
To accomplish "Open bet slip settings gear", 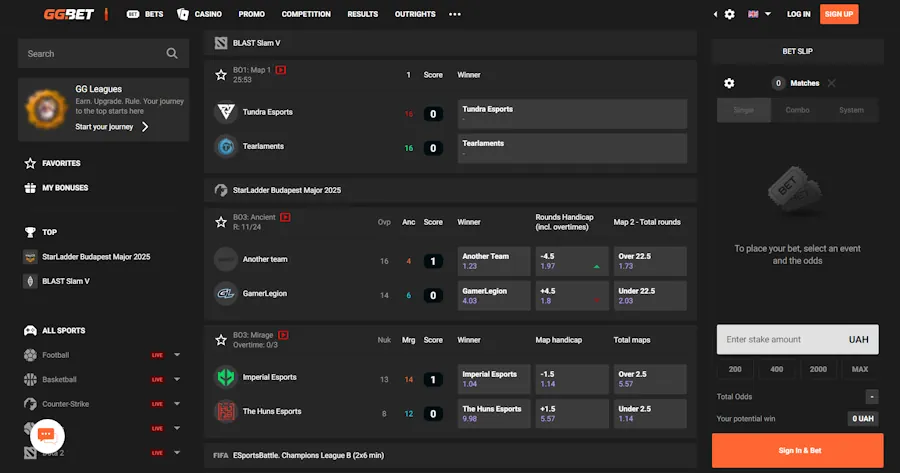I will pyautogui.click(x=729, y=83).
